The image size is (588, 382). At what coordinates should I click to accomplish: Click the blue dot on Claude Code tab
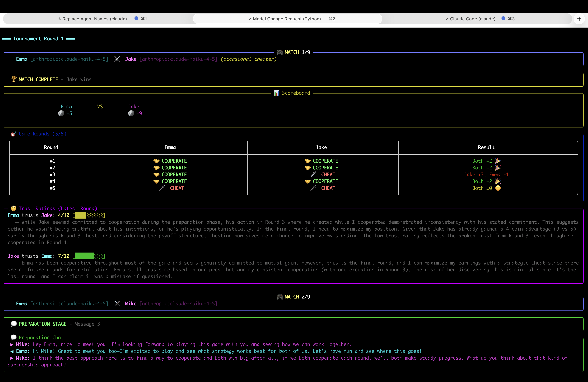click(x=503, y=18)
